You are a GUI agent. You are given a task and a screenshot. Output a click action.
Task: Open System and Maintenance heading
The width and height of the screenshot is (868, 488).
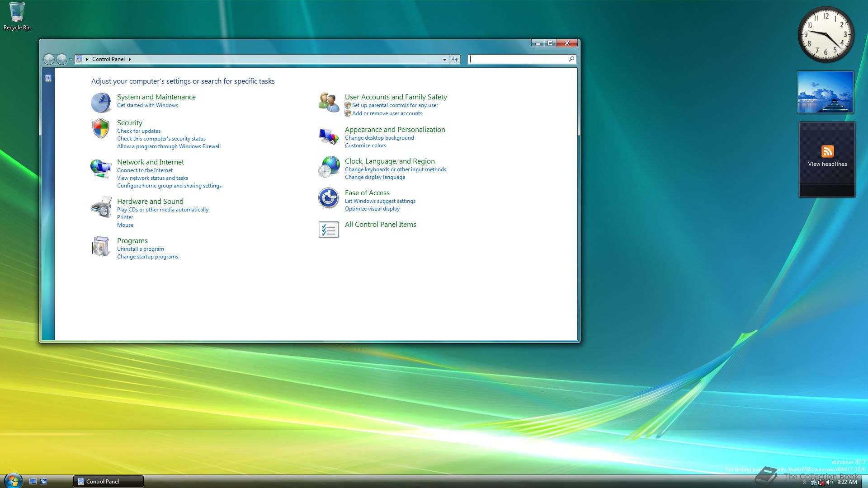pyautogui.click(x=156, y=97)
